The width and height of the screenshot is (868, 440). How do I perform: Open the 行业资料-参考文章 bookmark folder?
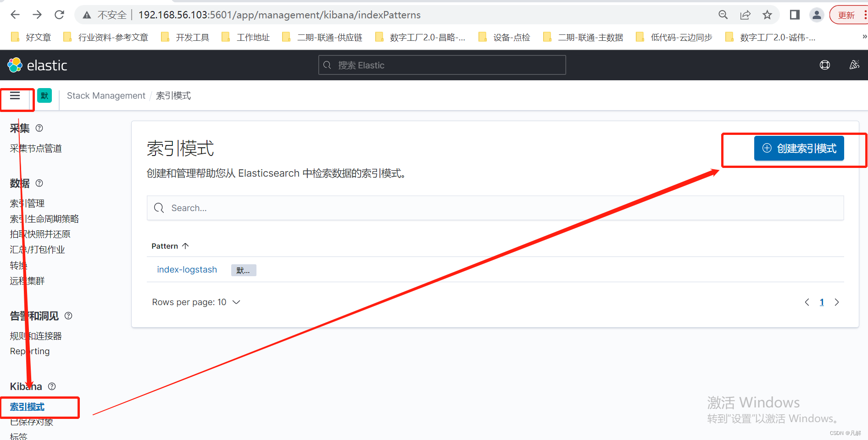(x=106, y=37)
